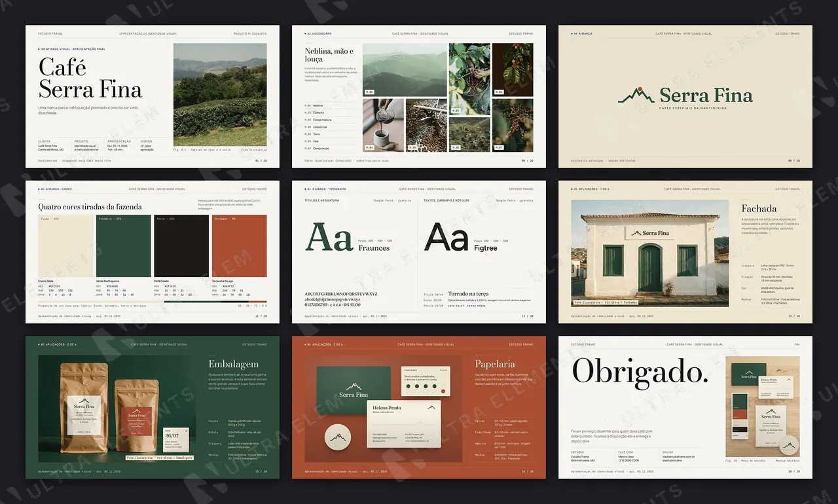This screenshot has height=504, width=838.
Task: Click the "Embalagem" slide heading
Action: [x=233, y=364]
